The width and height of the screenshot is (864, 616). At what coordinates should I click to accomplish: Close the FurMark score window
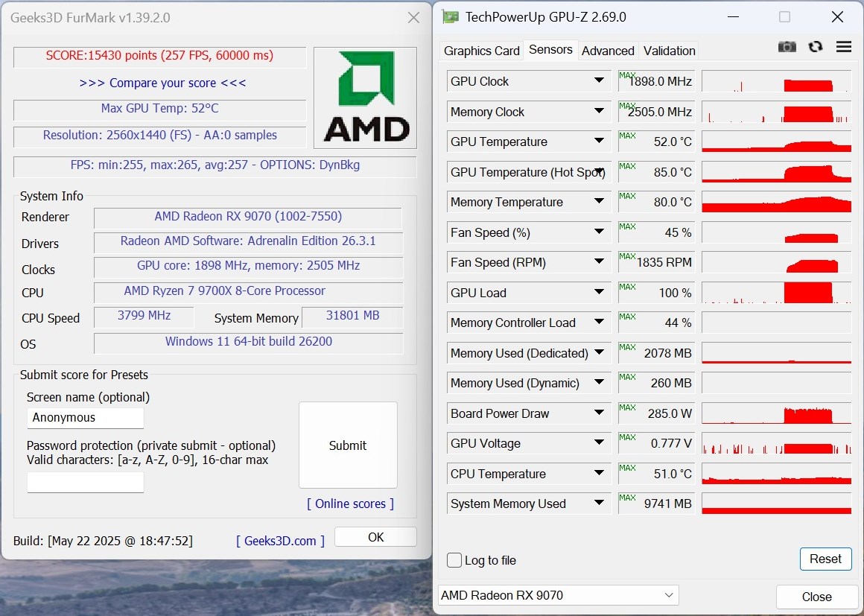[414, 18]
